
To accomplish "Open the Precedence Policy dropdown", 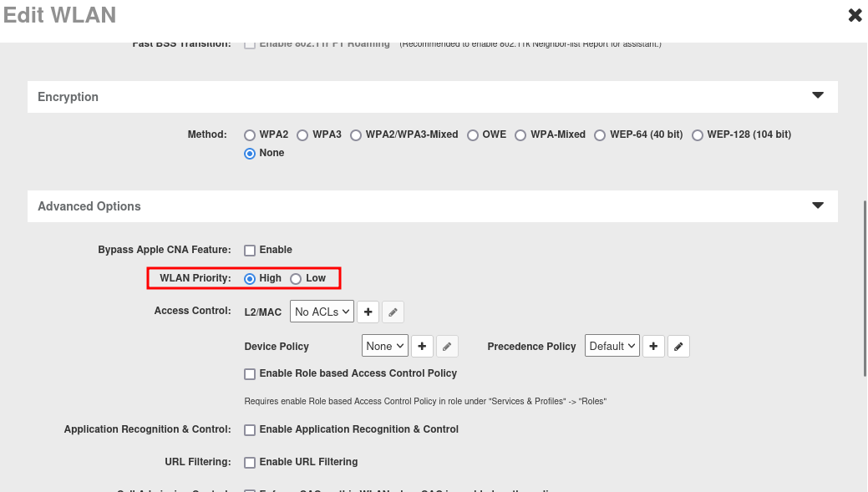I will coord(612,346).
